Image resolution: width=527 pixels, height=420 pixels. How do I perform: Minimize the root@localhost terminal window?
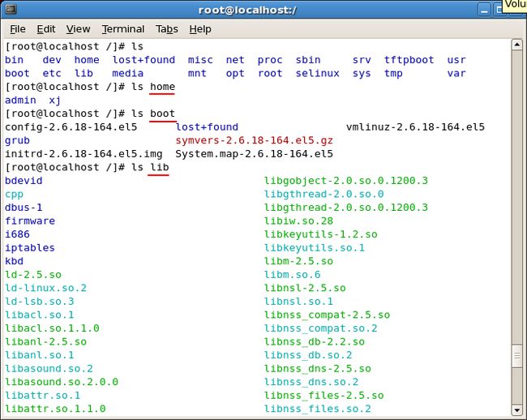(484, 11)
